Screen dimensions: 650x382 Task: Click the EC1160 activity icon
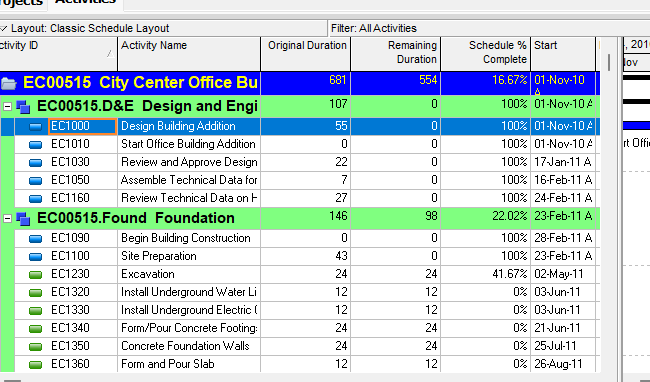point(36,198)
